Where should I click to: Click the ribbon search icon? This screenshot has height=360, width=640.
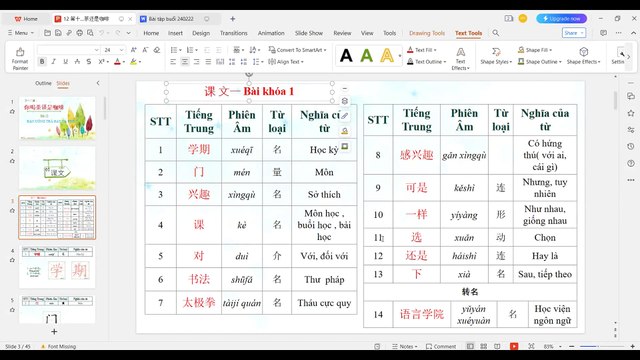point(496,33)
